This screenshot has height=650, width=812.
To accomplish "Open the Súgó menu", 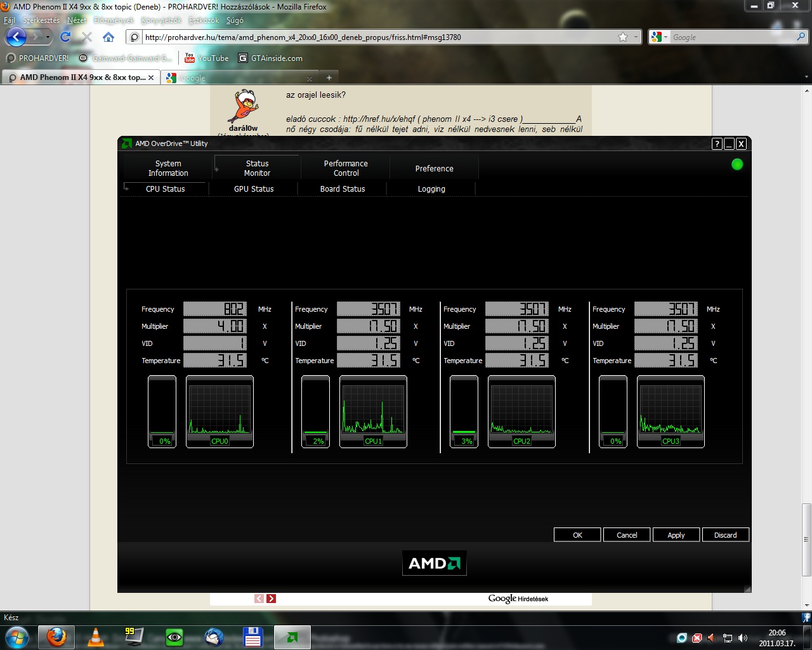I will pos(235,20).
